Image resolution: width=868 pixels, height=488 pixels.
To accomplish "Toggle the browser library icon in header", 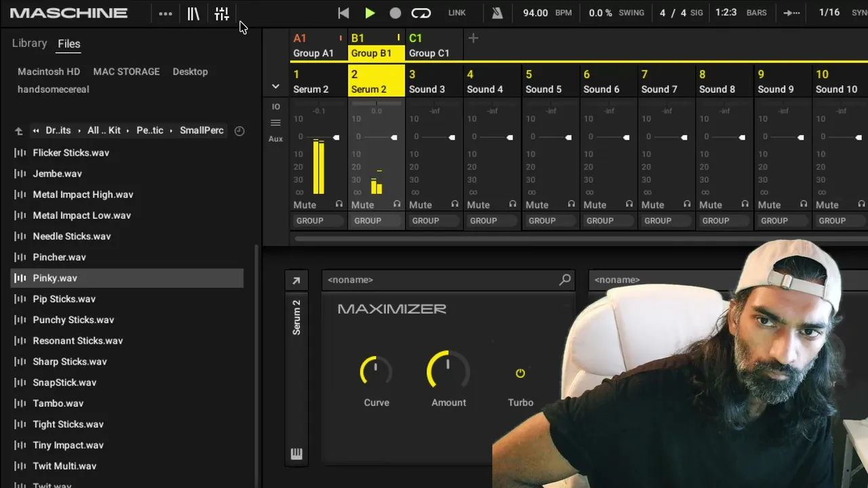I will pos(193,14).
